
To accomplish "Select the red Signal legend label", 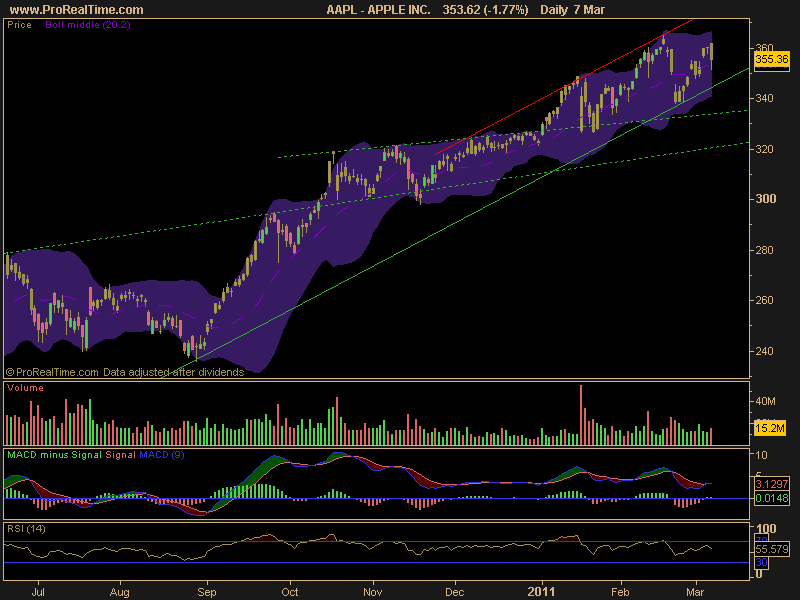I will pyautogui.click(x=120, y=455).
